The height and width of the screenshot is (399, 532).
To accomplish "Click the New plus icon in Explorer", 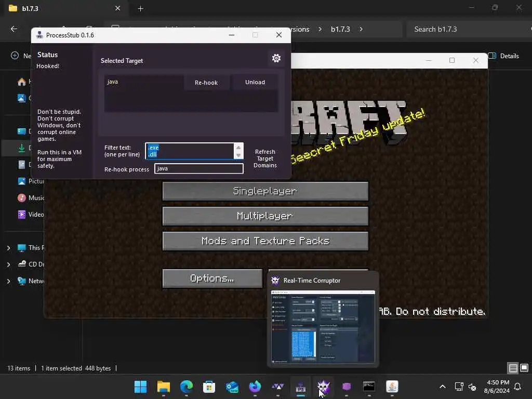I will [15, 56].
